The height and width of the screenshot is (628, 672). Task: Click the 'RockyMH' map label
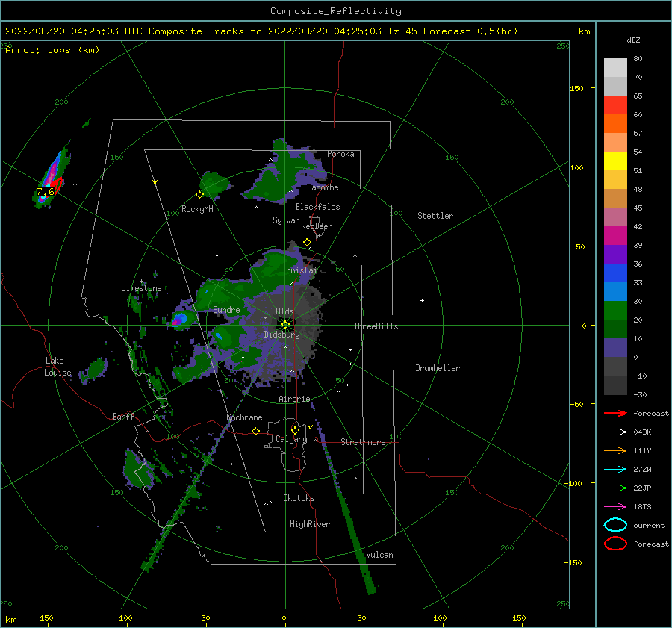point(197,209)
